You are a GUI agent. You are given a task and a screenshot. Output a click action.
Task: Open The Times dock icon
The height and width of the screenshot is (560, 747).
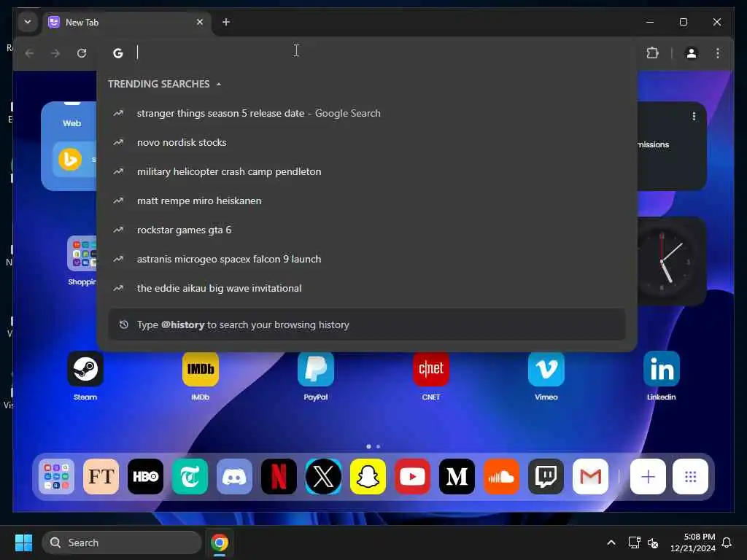tap(190, 477)
